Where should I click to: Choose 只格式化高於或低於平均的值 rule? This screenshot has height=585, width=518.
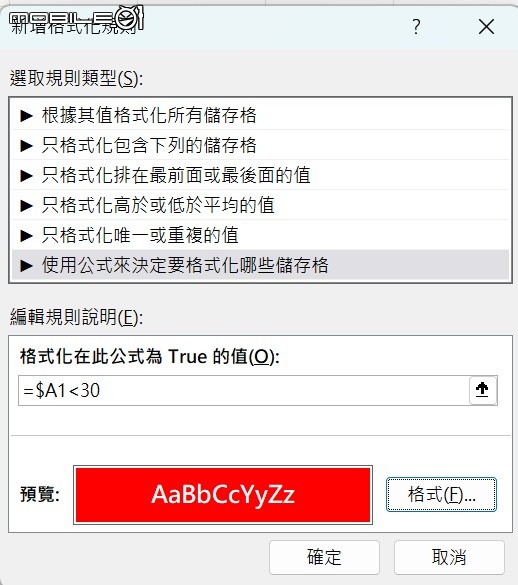[260, 205]
